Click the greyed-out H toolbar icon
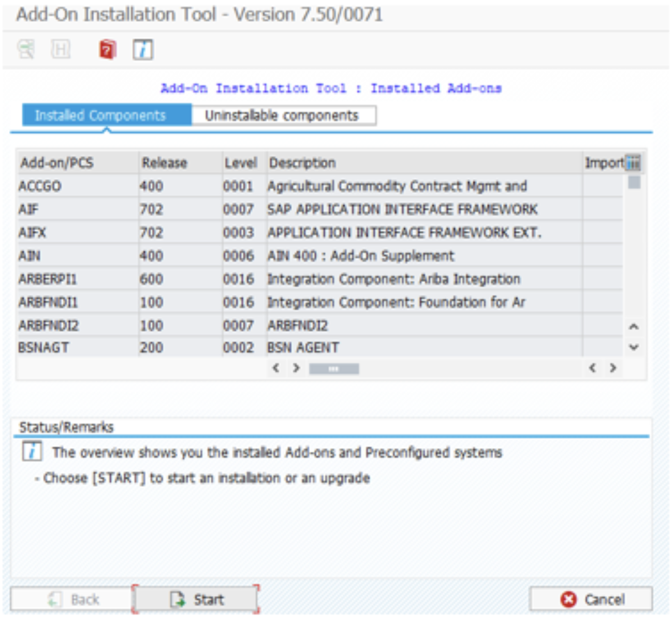Screen dimensions: 672x626 point(61,50)
